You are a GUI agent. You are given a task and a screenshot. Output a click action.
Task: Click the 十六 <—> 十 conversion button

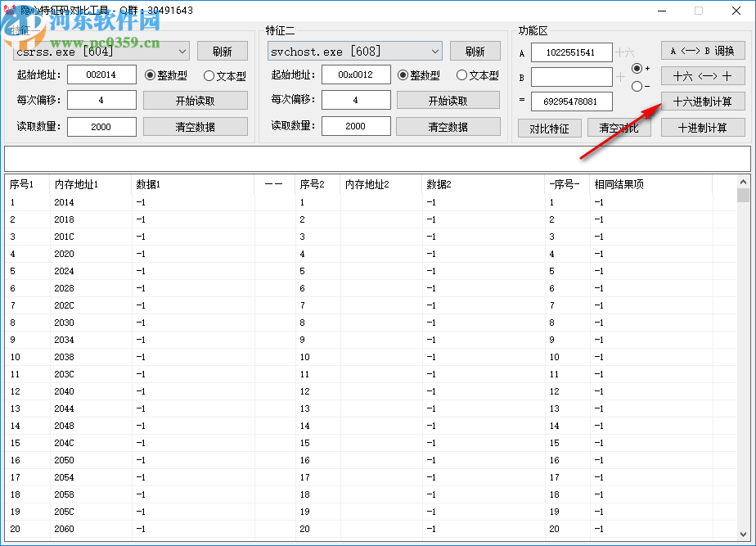[x=703, y=76]
